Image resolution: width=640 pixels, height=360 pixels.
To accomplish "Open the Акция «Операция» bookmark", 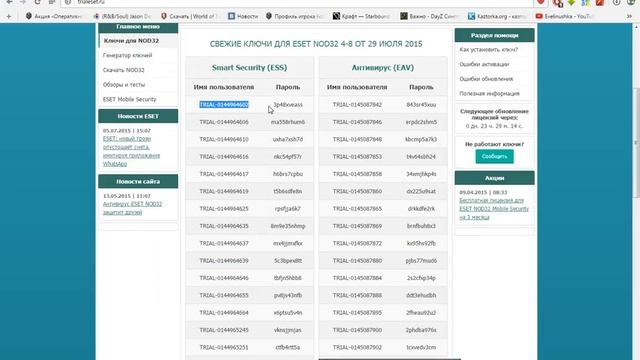I will (54, 16).
